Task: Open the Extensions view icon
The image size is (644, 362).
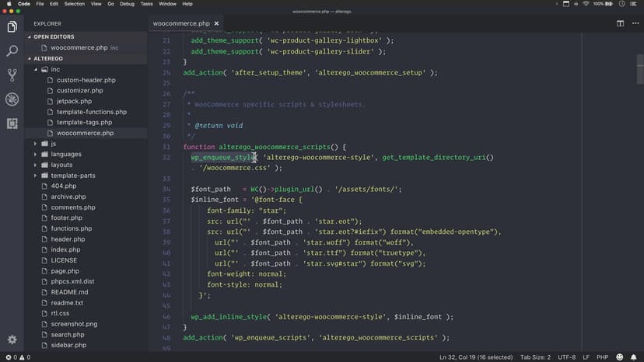Action: [12, 124]
